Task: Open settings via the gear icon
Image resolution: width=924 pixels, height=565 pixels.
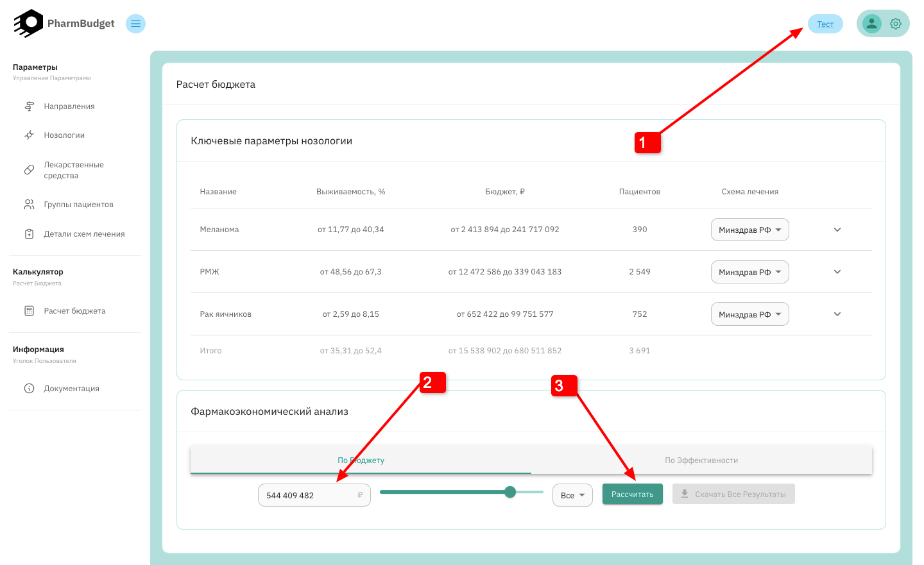Action: [896, 24]
